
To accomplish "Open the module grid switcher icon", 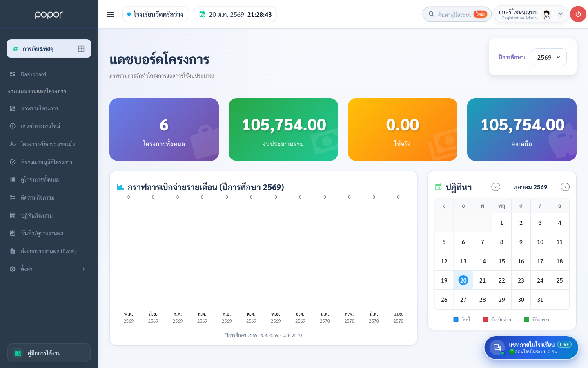I will (x=81, y=49).
